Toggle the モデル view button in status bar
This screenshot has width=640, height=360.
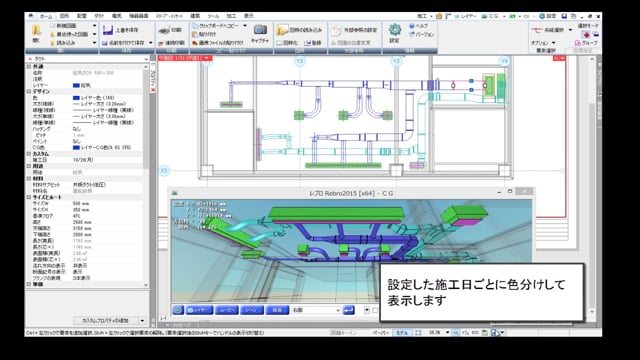tap(402, 333)
